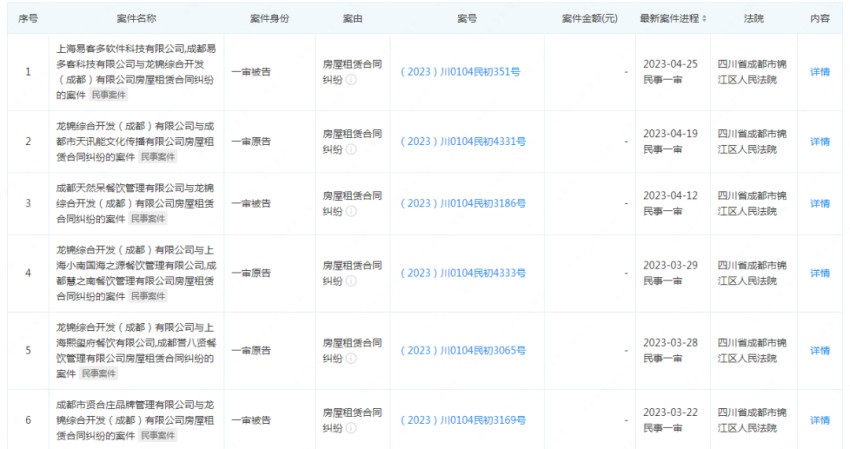Open case number 川0104民初3186号
This screenshot has height=449, width=850.
point(463,203)
